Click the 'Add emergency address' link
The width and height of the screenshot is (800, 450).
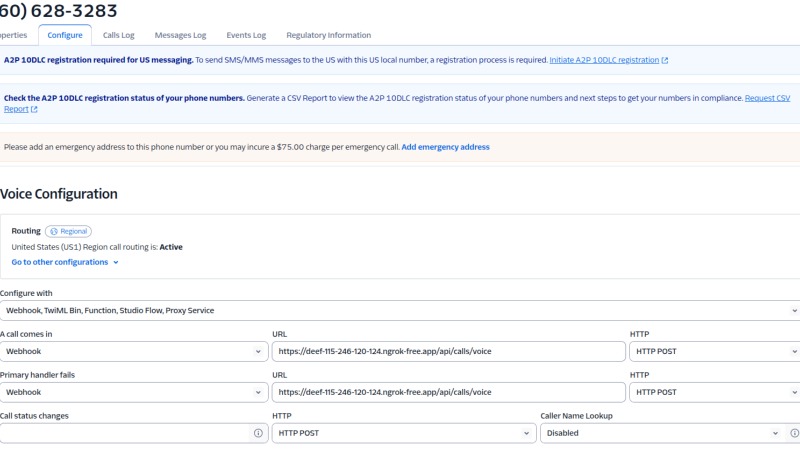tap(445, 147)
